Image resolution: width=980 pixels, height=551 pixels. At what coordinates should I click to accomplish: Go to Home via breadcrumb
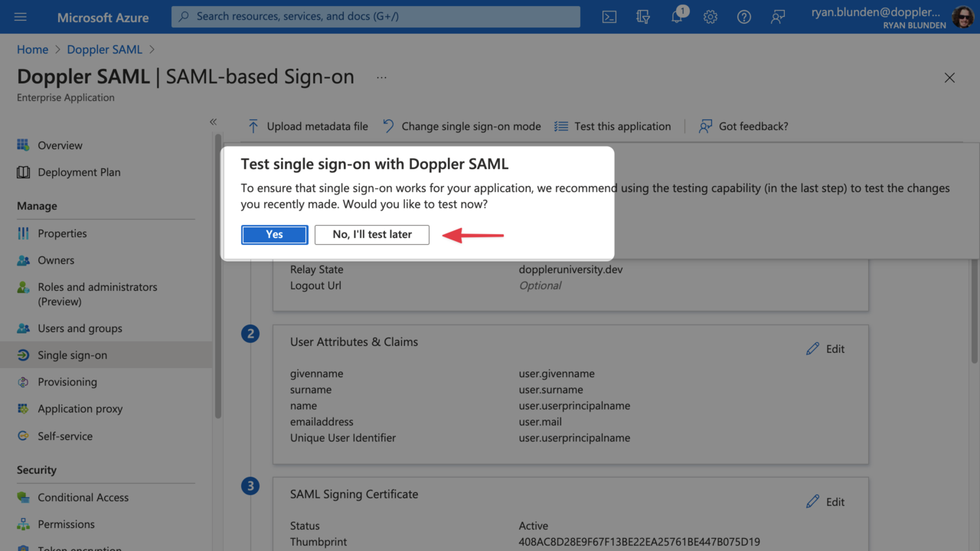tap(32, 49)
